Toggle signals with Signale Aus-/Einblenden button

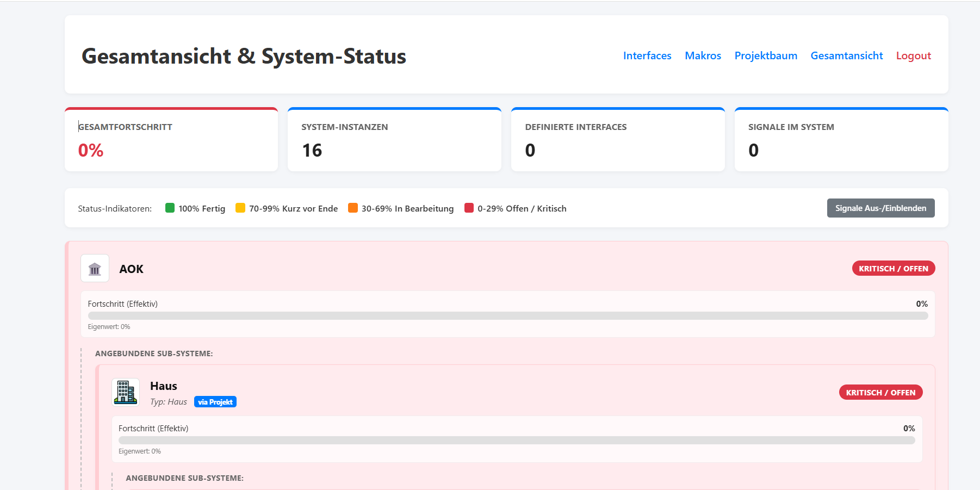[880, 208]
